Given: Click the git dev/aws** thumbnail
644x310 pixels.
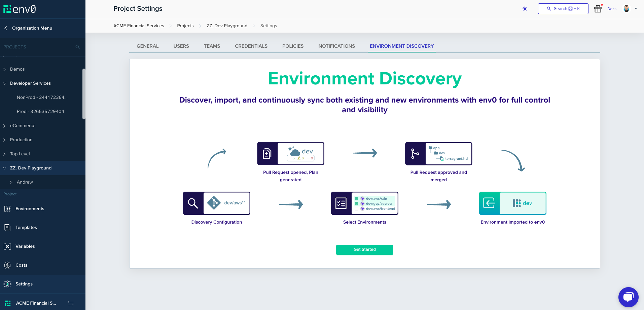Looking at the screenshot, I should point(226,203).
